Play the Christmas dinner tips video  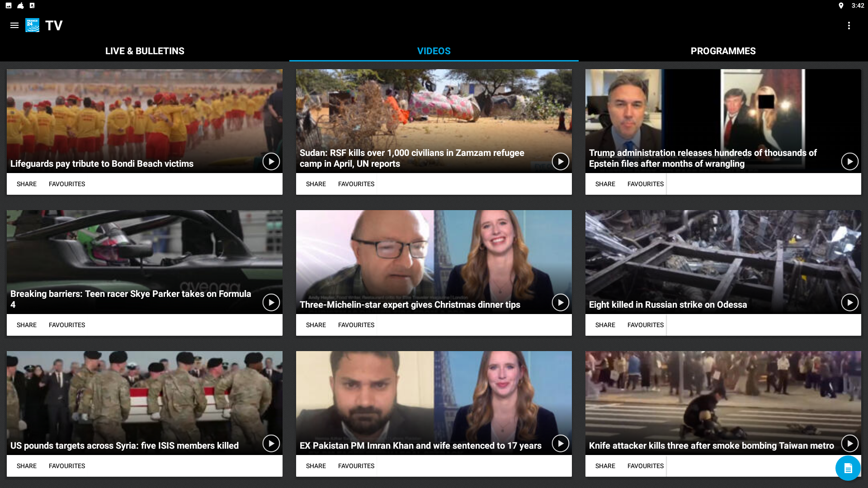pyautogui.click(x=560, y=302)
